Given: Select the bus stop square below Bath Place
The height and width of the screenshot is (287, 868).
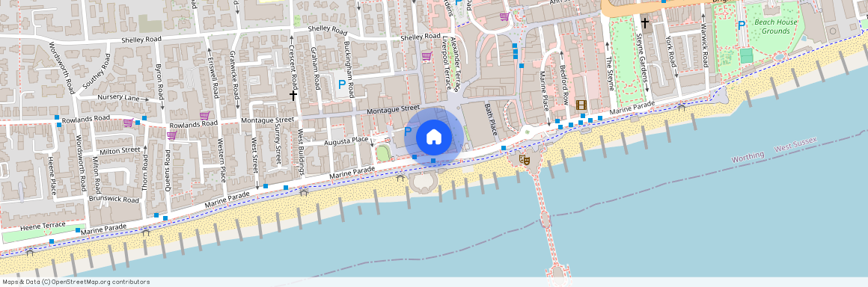Looking at the screenshot, I should coord(503,148).
